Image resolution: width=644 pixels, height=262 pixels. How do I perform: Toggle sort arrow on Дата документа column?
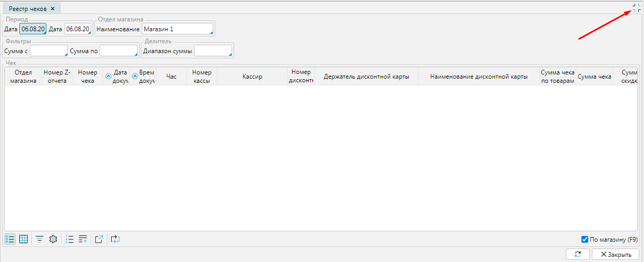[x=109, y=76]
